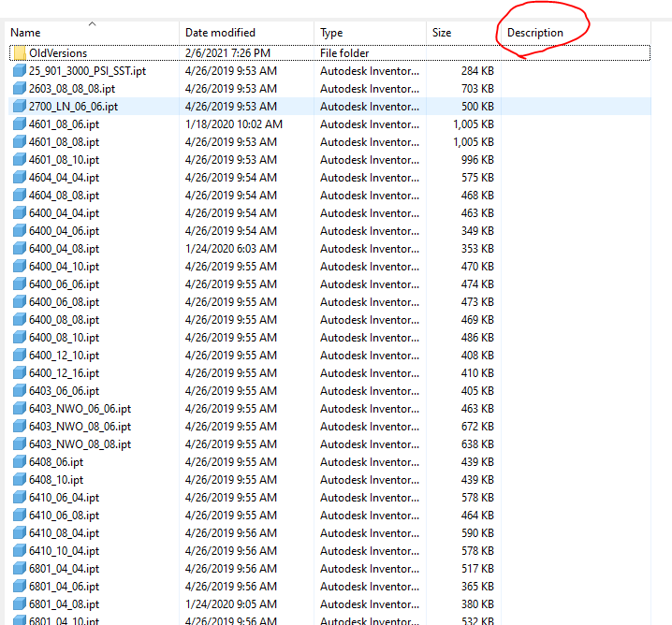
Task: Click the Description column header
Action: 534,33
